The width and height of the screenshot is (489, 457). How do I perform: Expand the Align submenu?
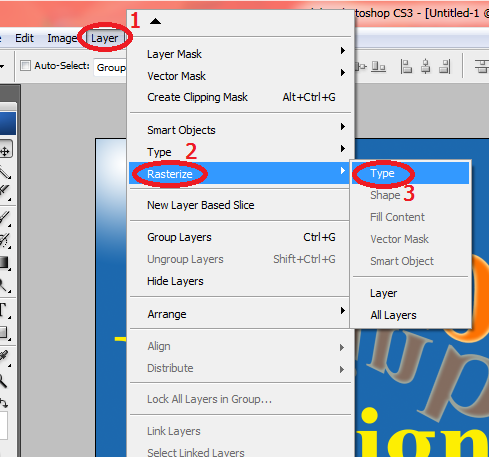(240, 346)
